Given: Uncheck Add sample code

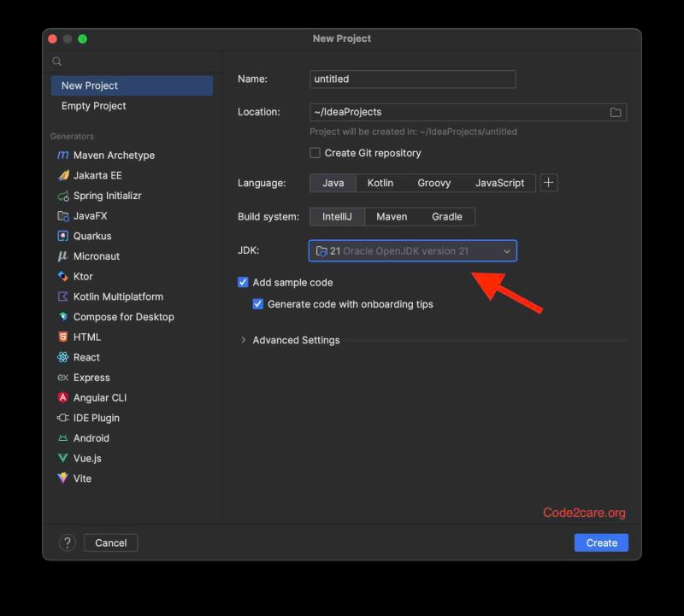Looking at the screenshot, I should pyautogui.click(x=242, y=282).
